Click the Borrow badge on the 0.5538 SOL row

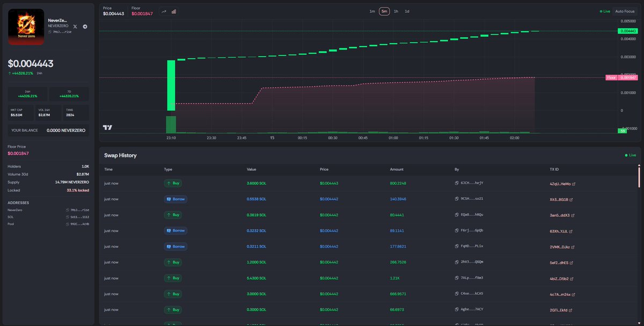tap(175, 199)
